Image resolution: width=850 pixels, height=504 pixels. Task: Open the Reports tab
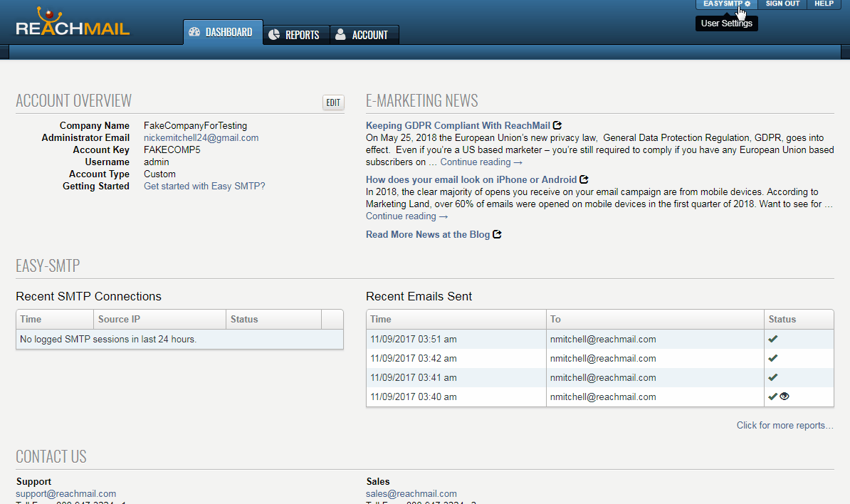[295, 35]
